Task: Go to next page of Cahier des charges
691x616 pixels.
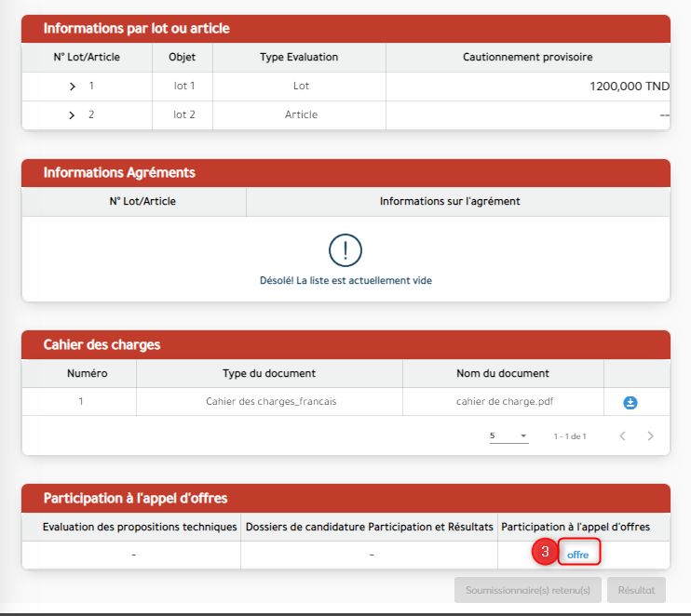Action: pos(650,435)
